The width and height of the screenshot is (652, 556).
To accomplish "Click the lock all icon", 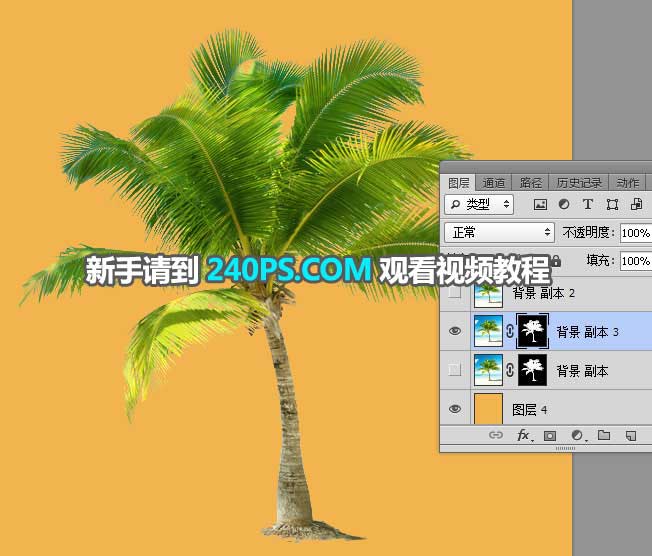I will click(556, 262).
